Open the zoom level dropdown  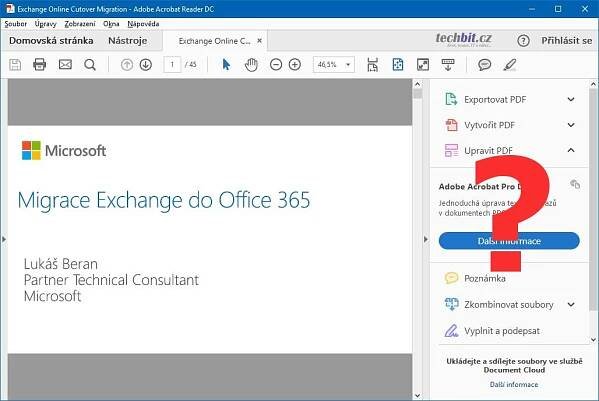[348, 65]
